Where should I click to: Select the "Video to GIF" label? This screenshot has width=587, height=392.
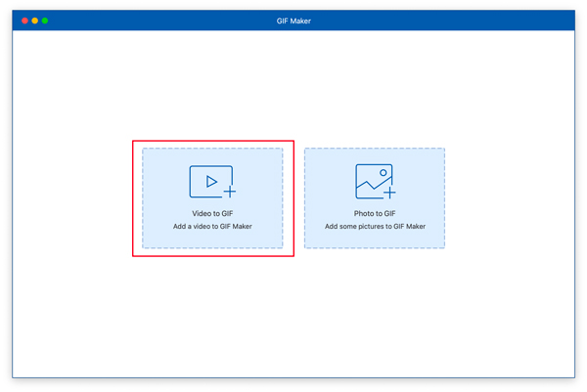pyautogui.click(x=212, y=213)
